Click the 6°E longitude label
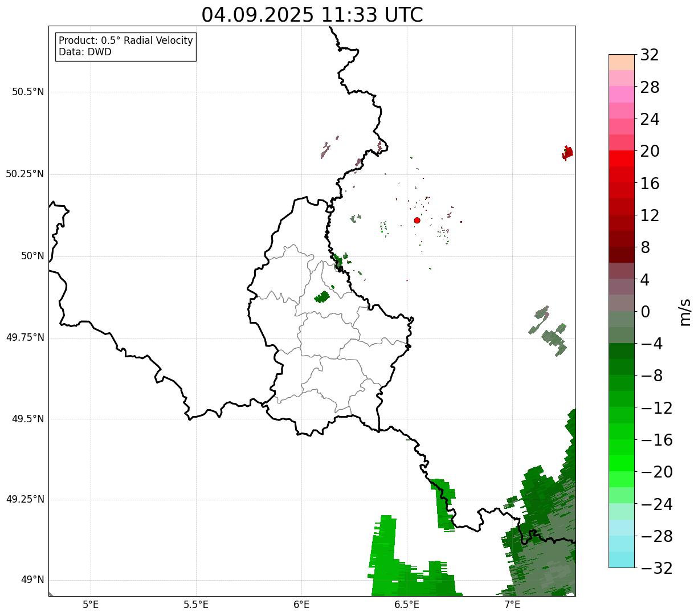Screen dimensions: 698x616 click(x=301, y=605)
